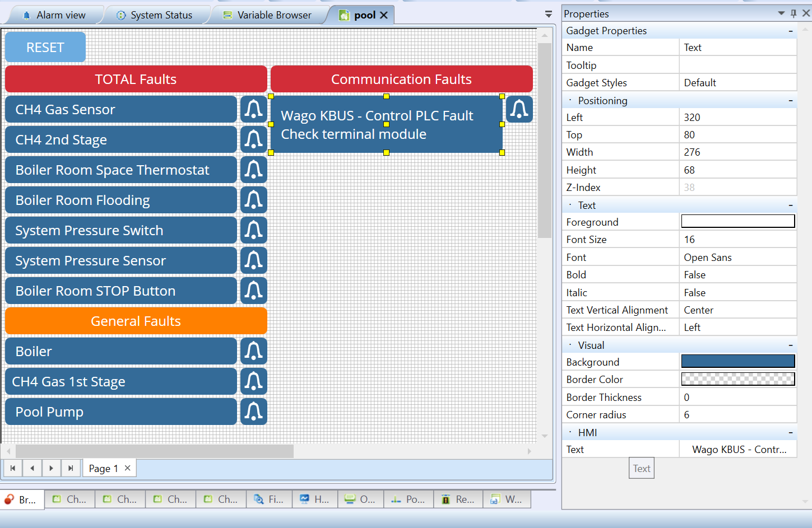Open the Border Color swatch
The height and width of the screenshot is (528, 812).
(x=738, y=379)
